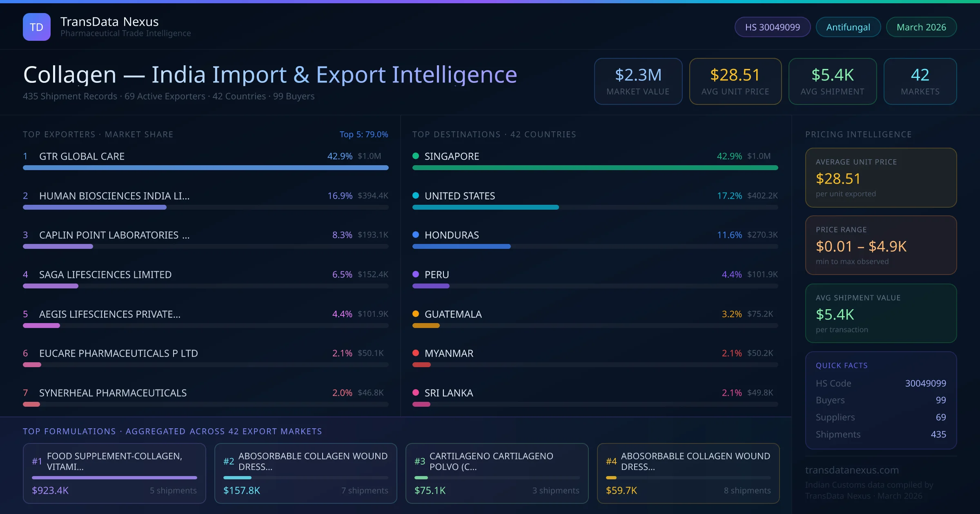Click the red Myanmar dot indicator
The image size is (980, 514).
click(x=416, y=353)
